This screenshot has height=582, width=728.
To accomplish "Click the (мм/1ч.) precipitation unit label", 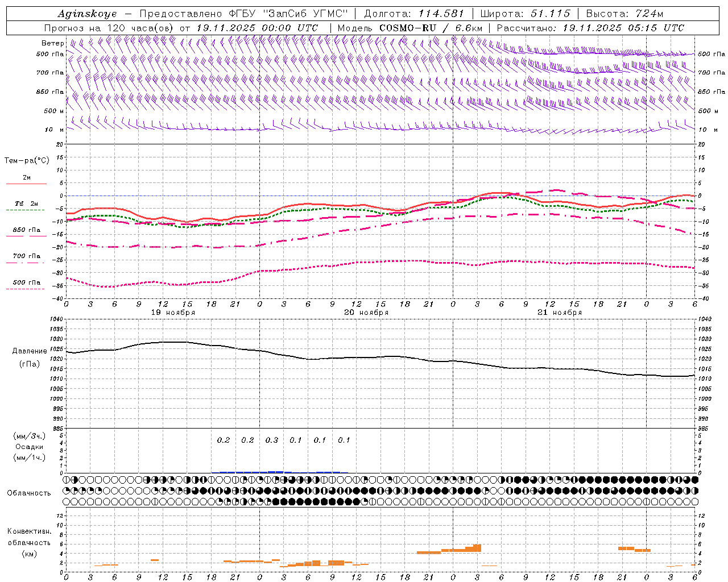I will click(x=30, y=457).
